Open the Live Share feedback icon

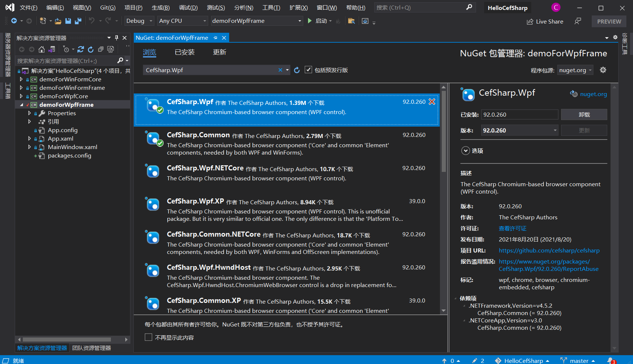tap(578, 21)
